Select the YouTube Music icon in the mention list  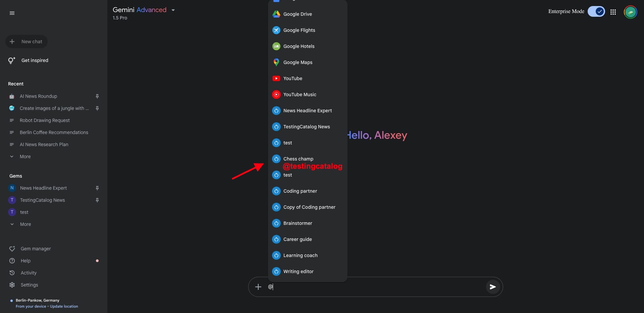tap(276, 95)
